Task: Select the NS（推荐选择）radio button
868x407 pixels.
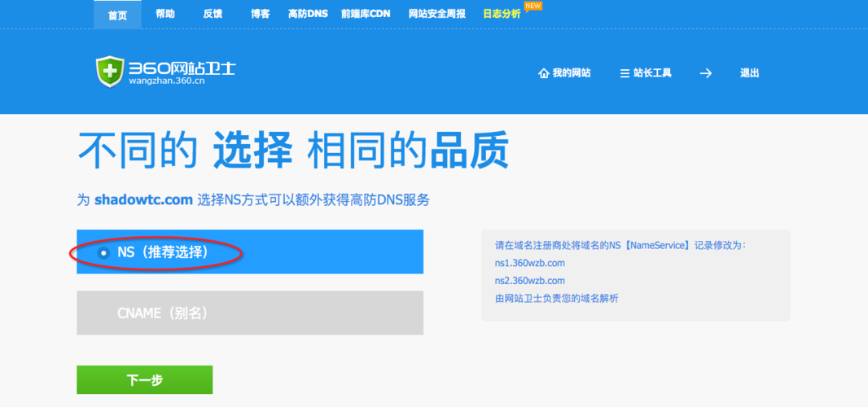Action: click(103, 253)
